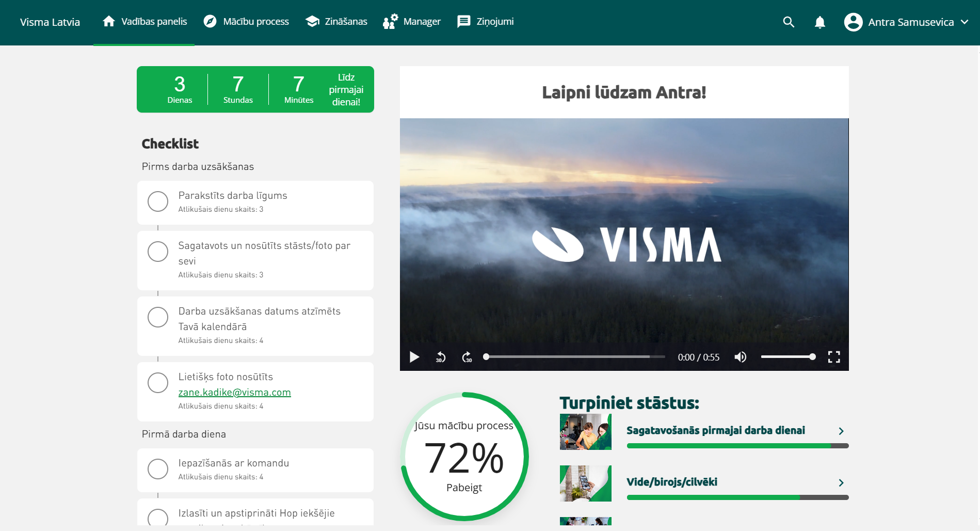Viewport: 980px width, 531px height.
Task: Open the Mācību process menu
Action: [246, 22]
